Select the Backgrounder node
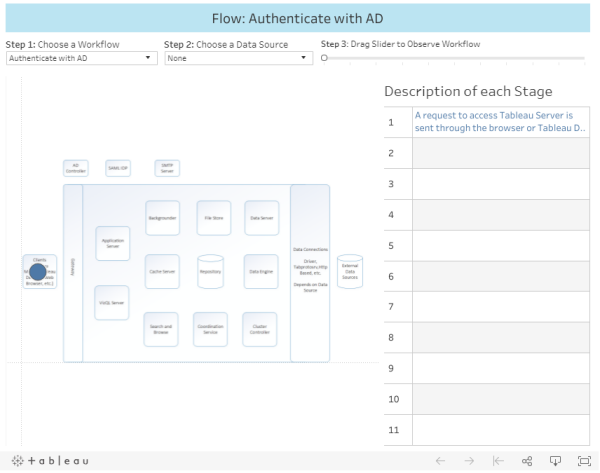600x473 pixels. point(163,218)
